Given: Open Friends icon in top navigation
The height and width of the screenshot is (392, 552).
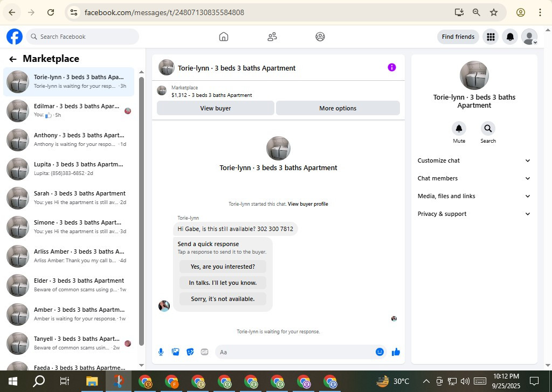Looking at the screenshot, I should 272,37.
